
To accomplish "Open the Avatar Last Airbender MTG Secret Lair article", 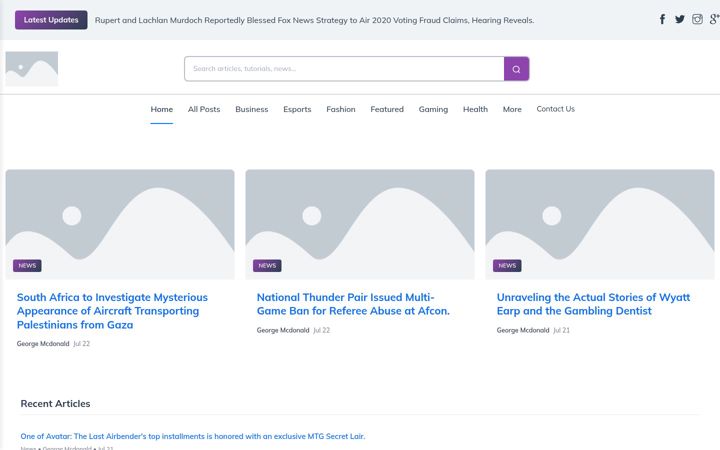I will (193, 436).
